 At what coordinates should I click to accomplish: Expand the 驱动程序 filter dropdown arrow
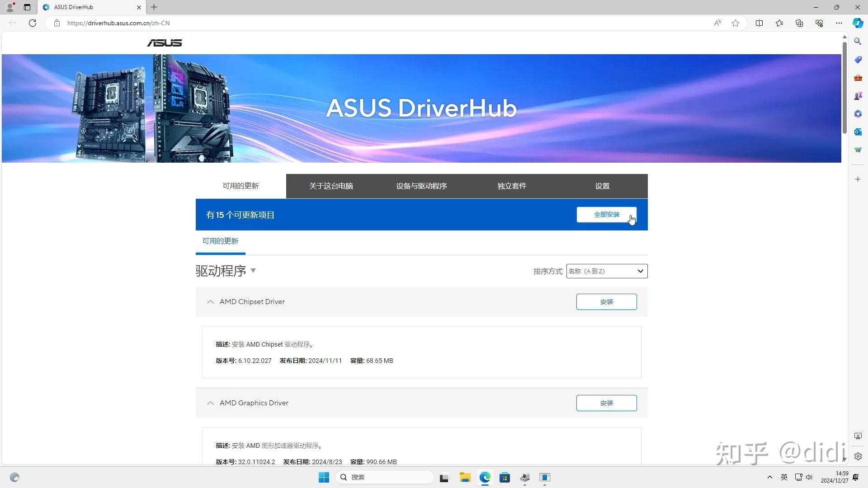coord(253,271)
